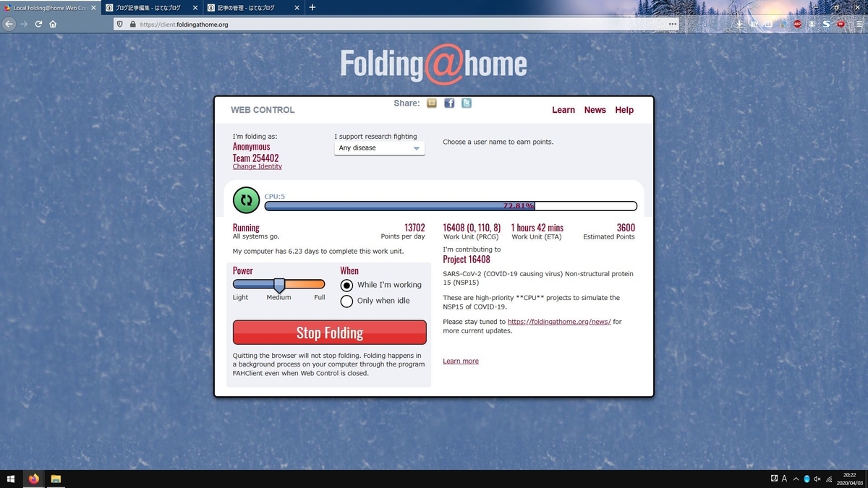868x488 pixels.
Task: Open the Help menu link
Action: (x=624, y=110)
